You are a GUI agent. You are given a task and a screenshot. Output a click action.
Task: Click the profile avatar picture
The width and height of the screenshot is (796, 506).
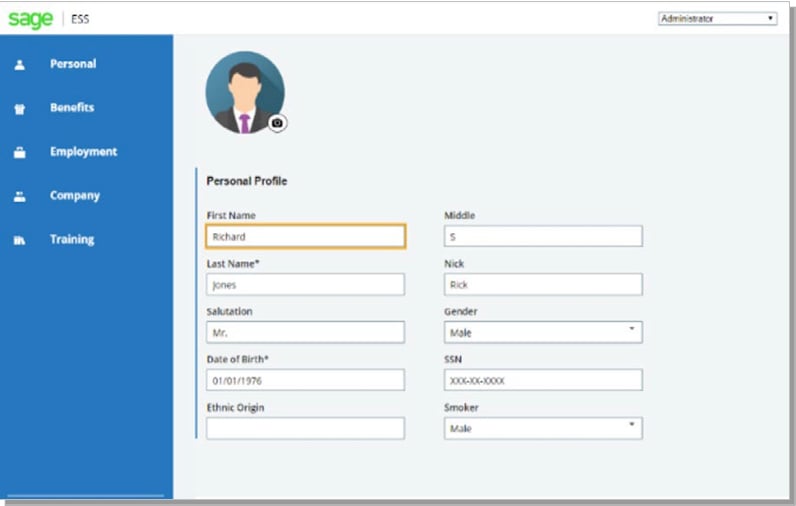pyautogui.click(x=245, y=92)
